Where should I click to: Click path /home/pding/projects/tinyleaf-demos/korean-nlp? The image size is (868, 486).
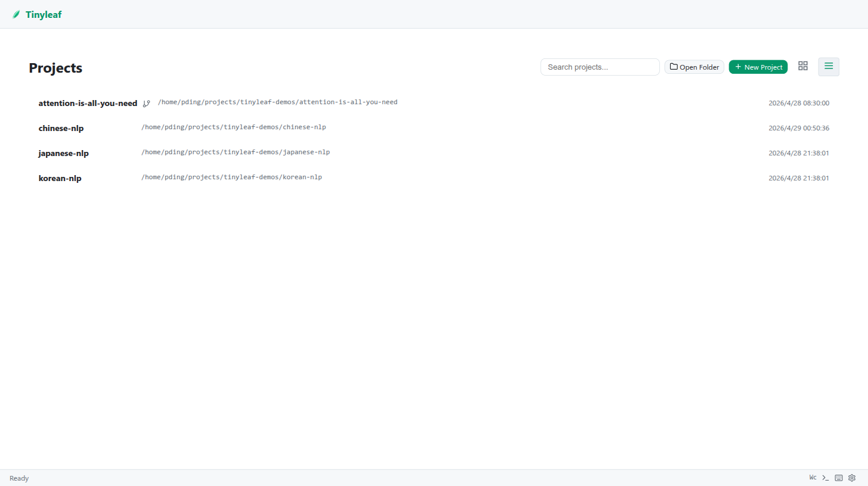(231, 177)
